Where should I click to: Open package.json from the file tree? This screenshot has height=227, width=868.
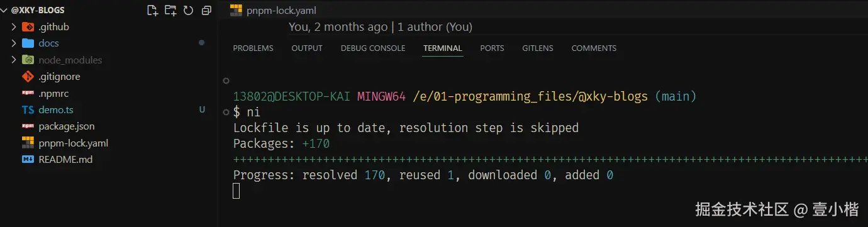(x=67, y=126)
